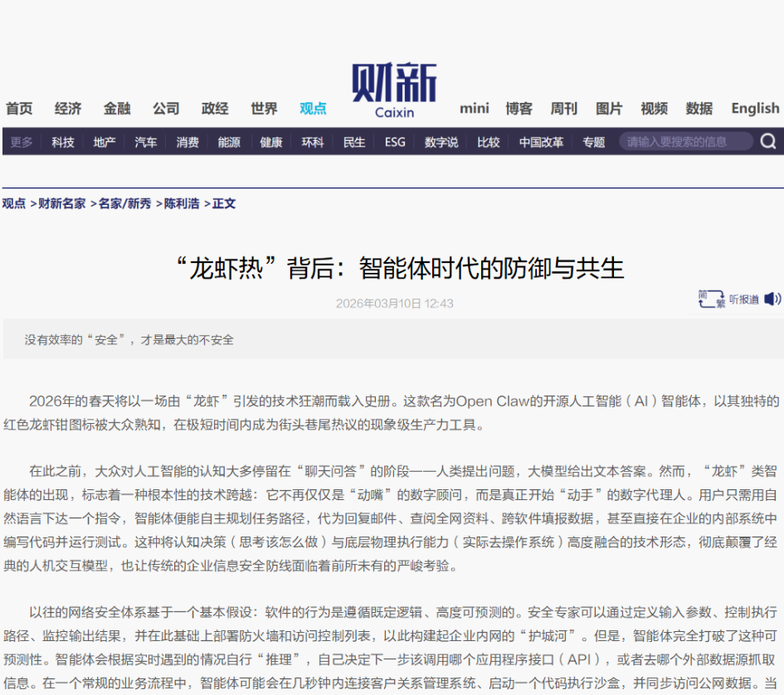This screenshot has height=695, width=784.
Task: Open the 公司 nav item
Action: [x=166, y=109]
